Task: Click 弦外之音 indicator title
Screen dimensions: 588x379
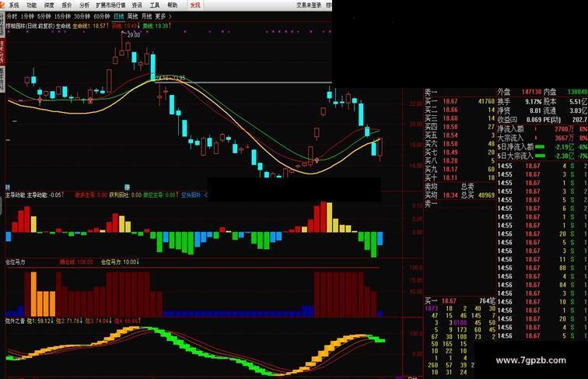Action: coord(16,321)
